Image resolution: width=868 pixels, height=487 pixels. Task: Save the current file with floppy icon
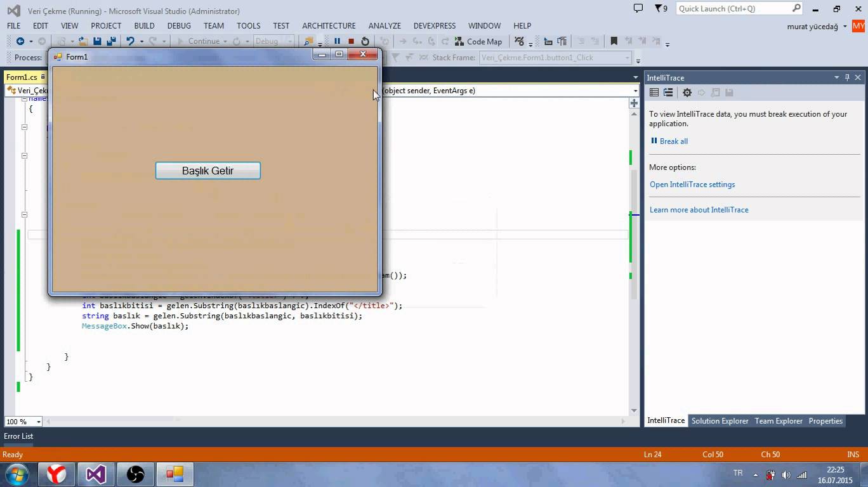tap(97, 41)
